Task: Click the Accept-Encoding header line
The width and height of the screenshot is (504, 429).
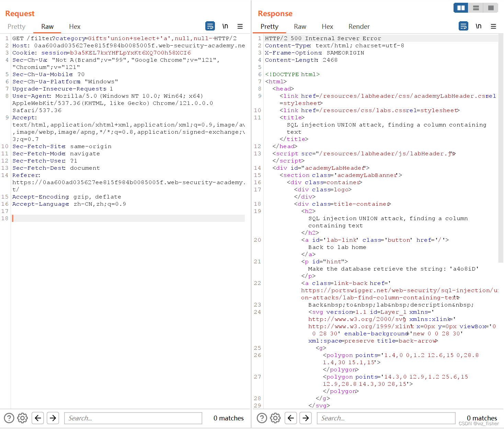Action: click(x=67, y=197)
